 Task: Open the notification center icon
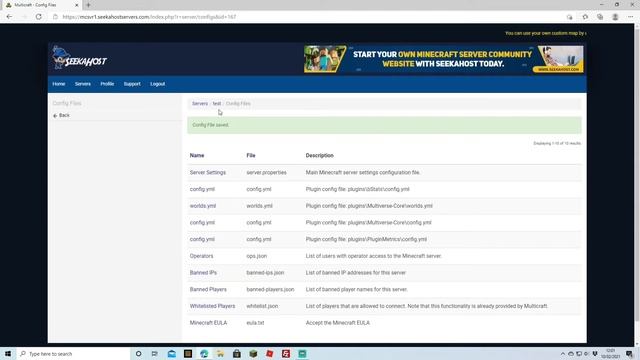(629, 354)
